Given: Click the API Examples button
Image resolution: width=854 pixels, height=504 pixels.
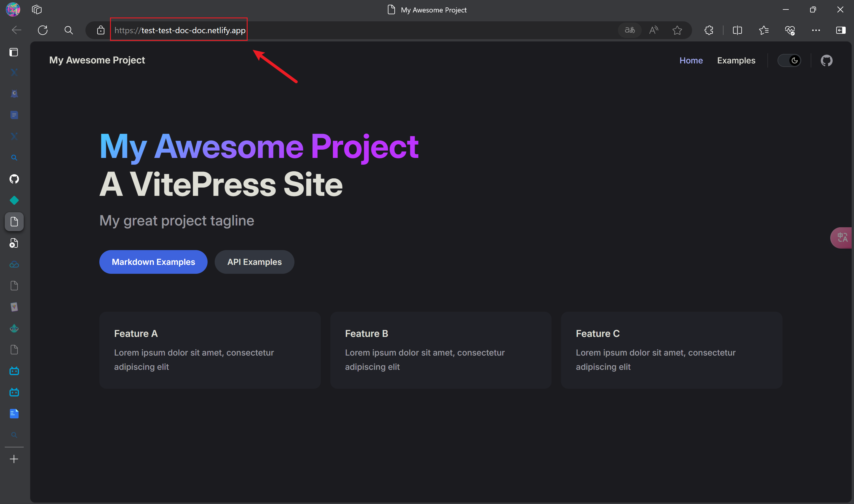Looking at the screenshot, I should pos(254,262).
